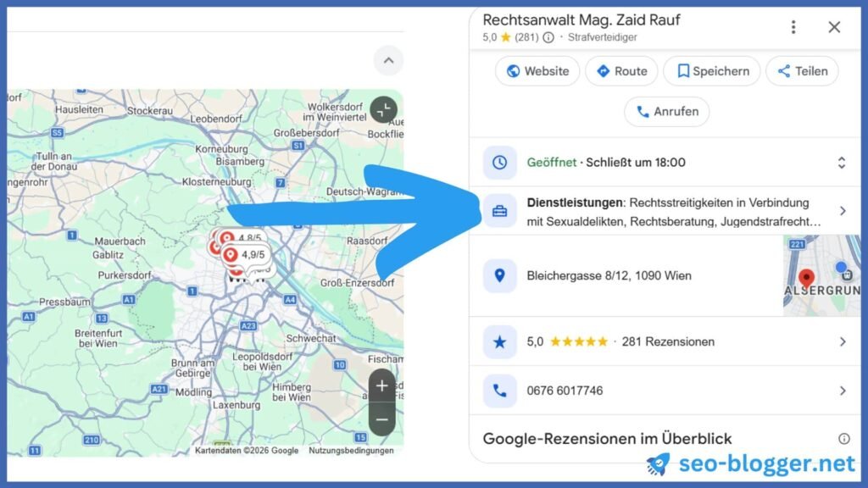Click the Strafverteidiger category text

pyautogui.click(x=603, y=37)
